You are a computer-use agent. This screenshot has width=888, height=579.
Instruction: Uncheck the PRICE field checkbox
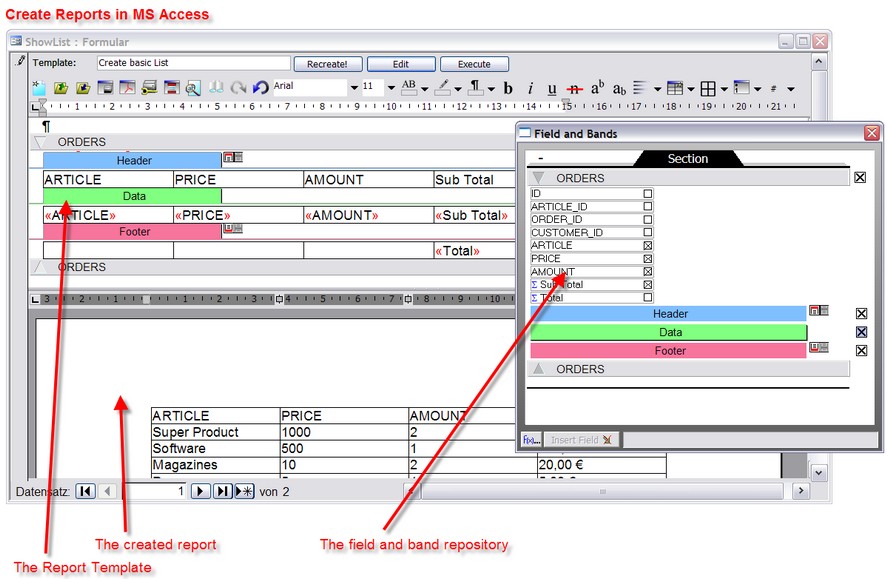[x=648, y=259]
